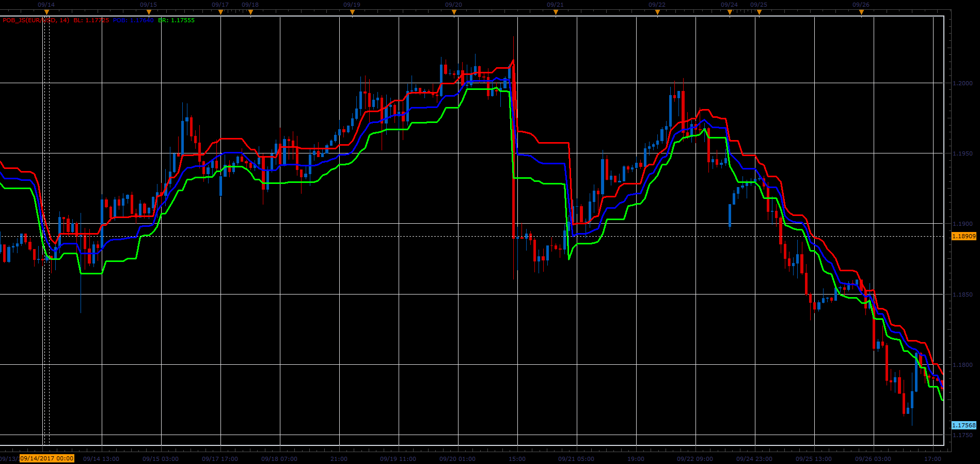Viewport: 980px width, 464px height.
Task: Click the 09/22 09:00 time axis label
Action: click(x=695, y=459)
